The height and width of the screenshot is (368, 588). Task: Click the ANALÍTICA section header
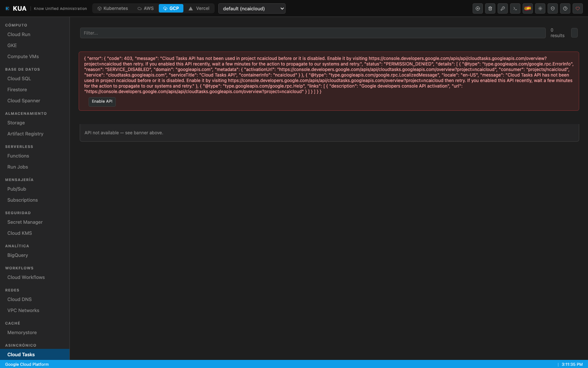(17, 246)
